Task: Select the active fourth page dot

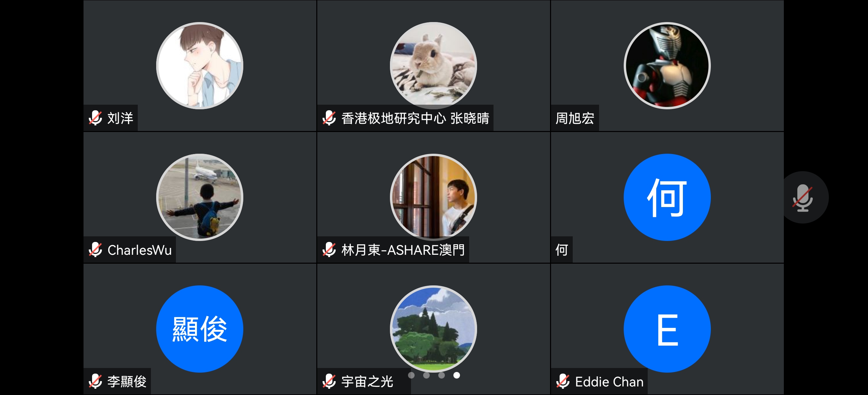Action: coord(457,375)
